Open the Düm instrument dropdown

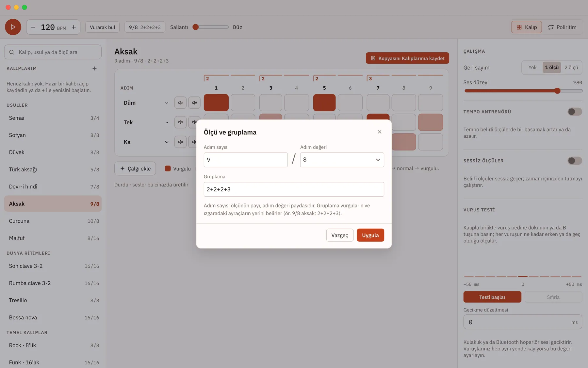(146, 103)
